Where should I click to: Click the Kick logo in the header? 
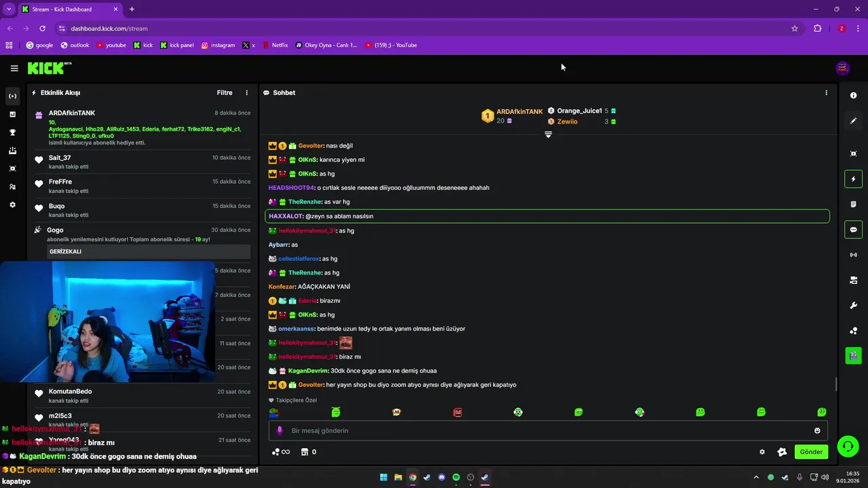pyautogui.click(x=49, y=68)
